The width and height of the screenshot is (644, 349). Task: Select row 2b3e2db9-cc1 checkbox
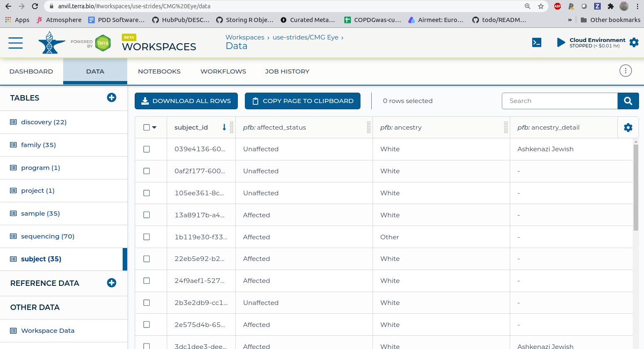pos(146,303)
